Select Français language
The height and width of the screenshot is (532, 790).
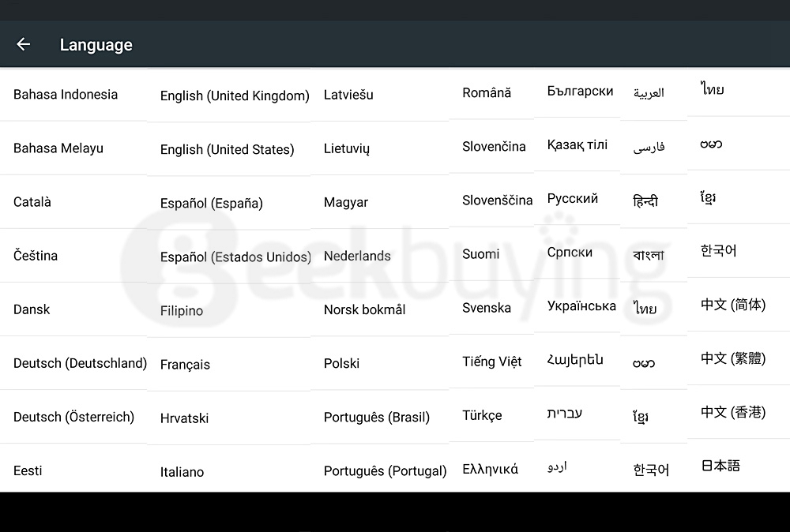coord(185,365)
